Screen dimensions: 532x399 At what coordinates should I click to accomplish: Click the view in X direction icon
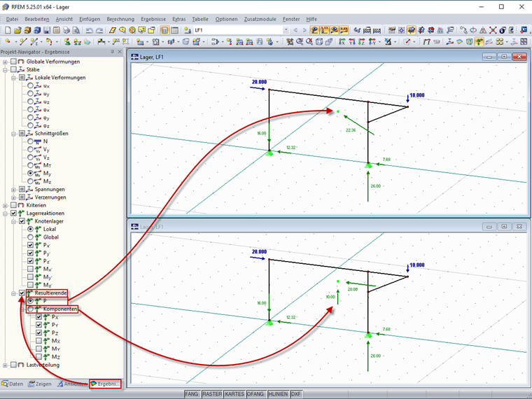342,42
